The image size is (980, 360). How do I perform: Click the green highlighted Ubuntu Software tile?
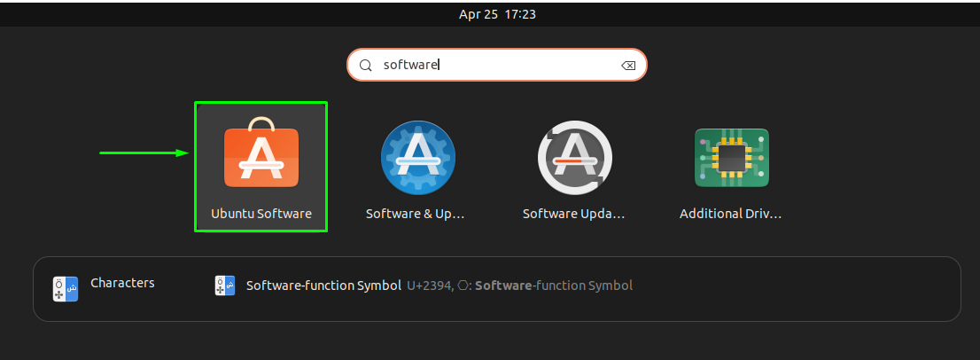click(261, 167)
